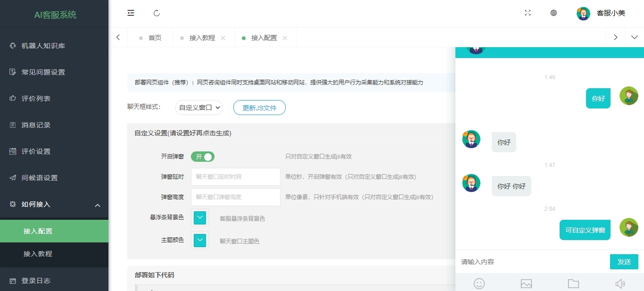
Task: Click the refresh page icon
Action: click(x=157, y=13)
